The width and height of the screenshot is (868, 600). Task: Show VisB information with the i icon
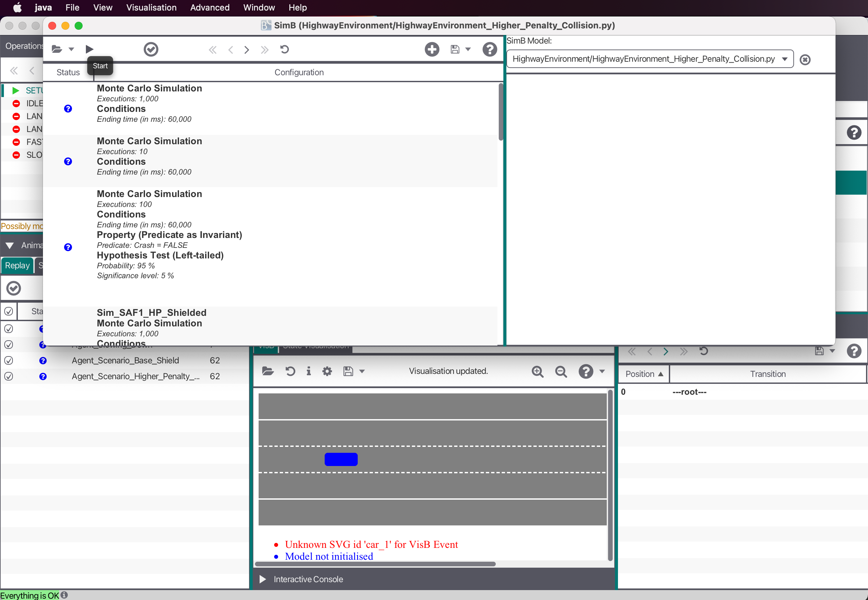point(308,371)
